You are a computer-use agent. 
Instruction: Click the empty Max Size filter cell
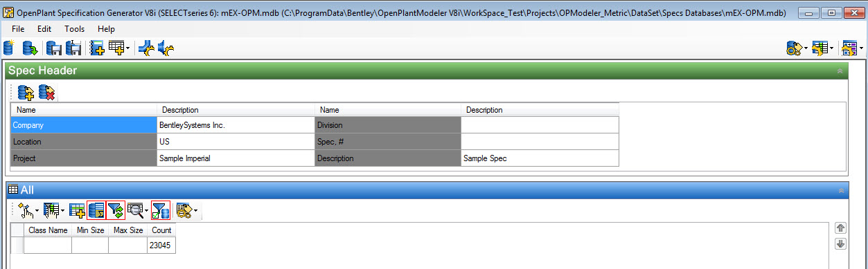coord(127,245)
